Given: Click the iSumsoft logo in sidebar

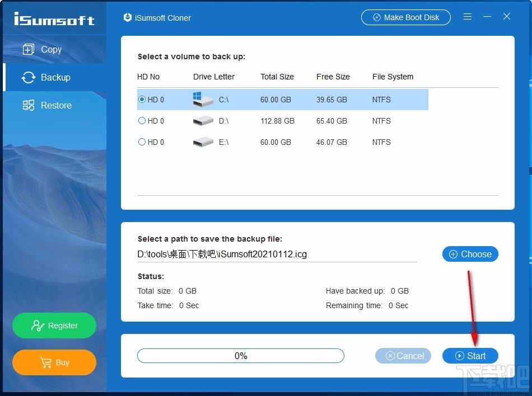Looking at the screenshot, I should 54,19.
